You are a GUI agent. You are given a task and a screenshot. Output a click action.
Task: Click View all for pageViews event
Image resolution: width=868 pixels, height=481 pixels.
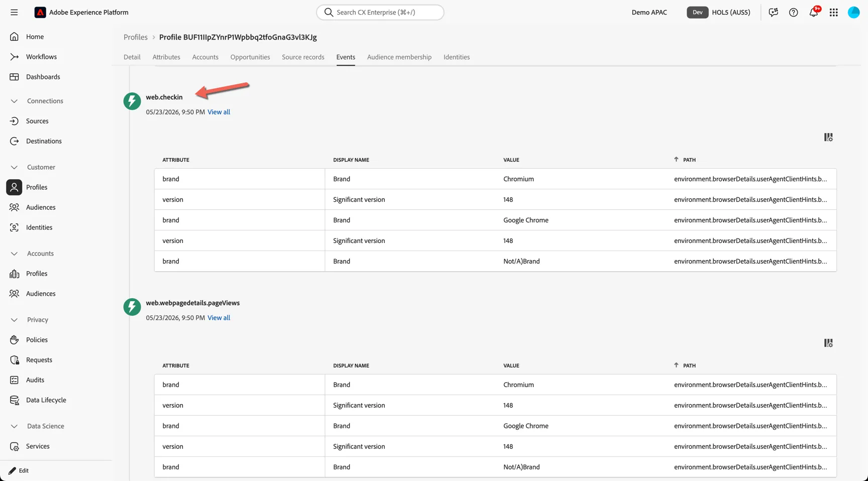(x=219, y=318)
